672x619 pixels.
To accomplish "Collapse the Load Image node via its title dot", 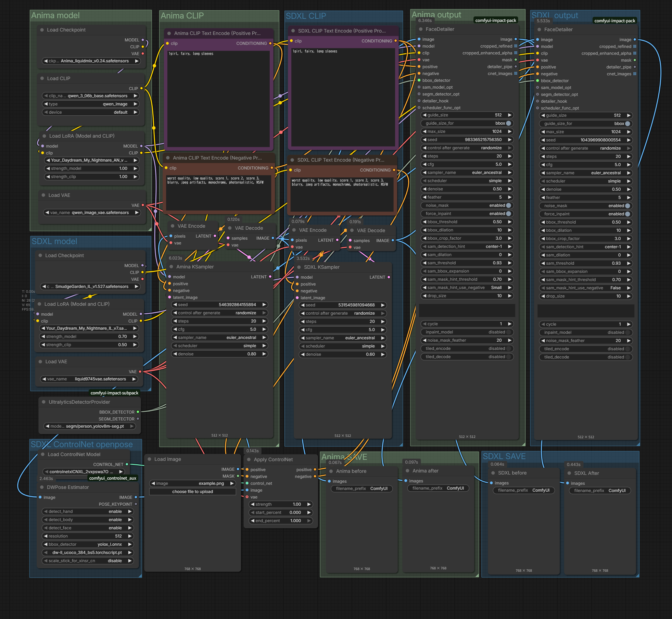I will point(150,459).
